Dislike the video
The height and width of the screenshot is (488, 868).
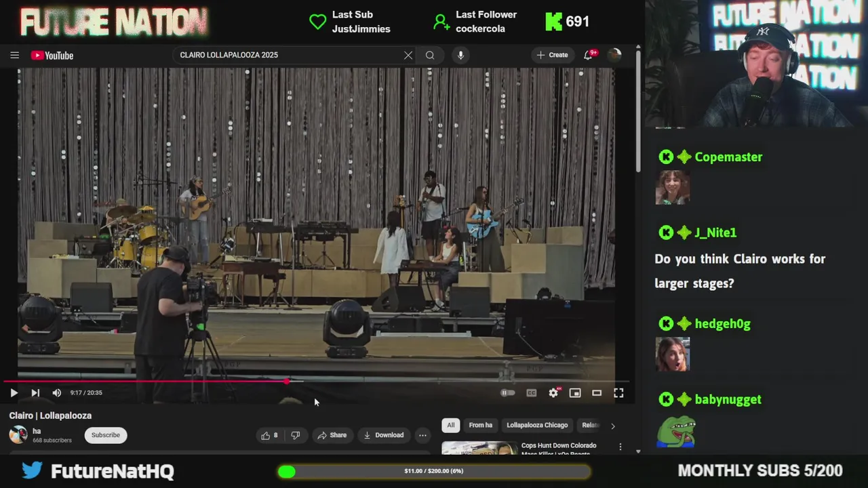pos(296,435)
